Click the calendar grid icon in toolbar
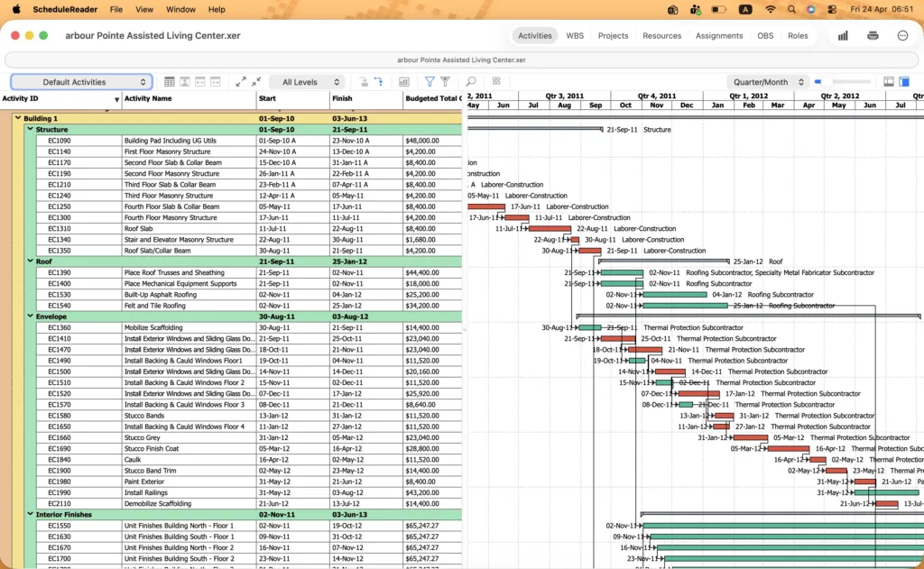 (404, 82)
